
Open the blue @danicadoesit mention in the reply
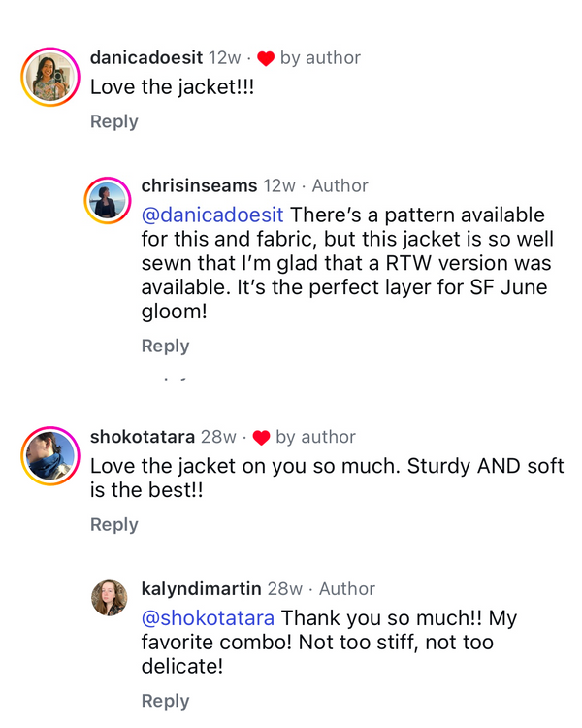[212, 215]
